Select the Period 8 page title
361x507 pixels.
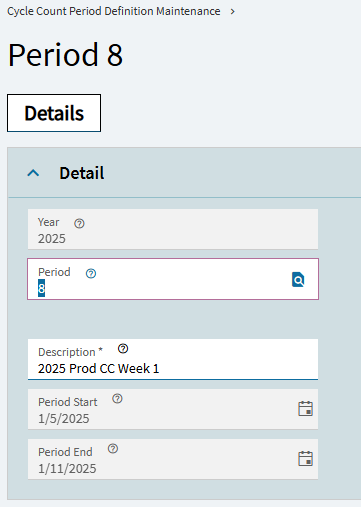point(65,55)
